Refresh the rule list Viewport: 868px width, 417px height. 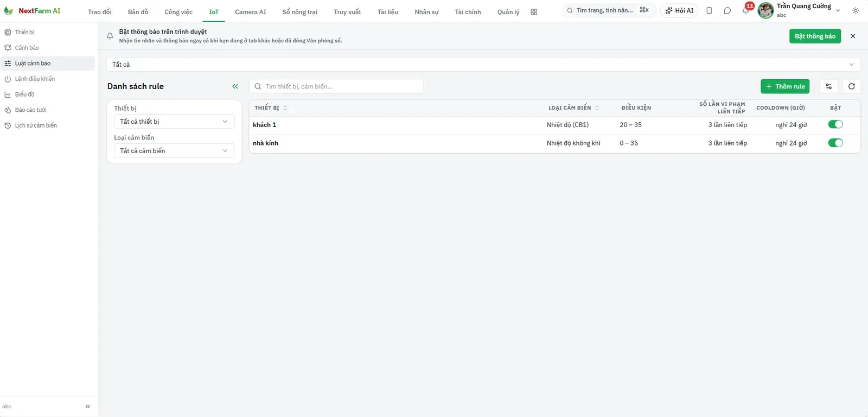852,86
